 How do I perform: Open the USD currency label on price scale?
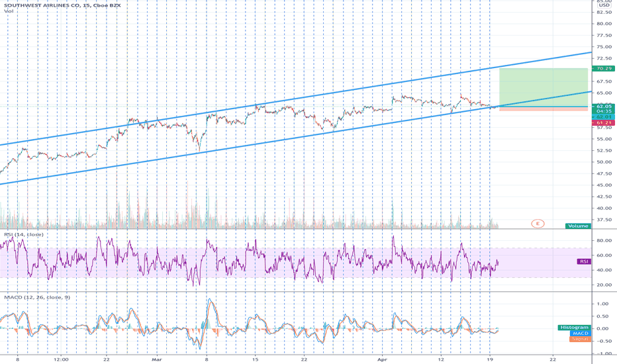coord(604,5)
